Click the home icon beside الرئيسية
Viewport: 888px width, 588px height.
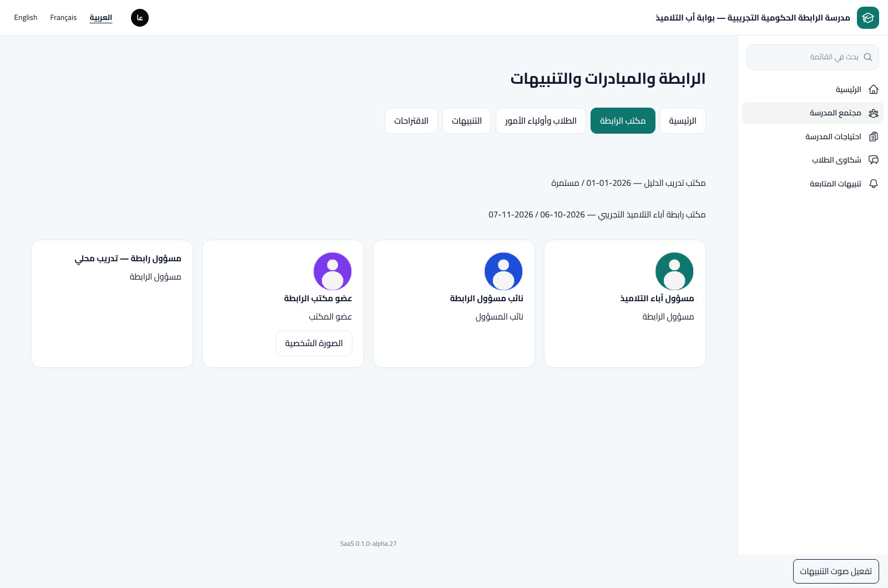[874, 89]
